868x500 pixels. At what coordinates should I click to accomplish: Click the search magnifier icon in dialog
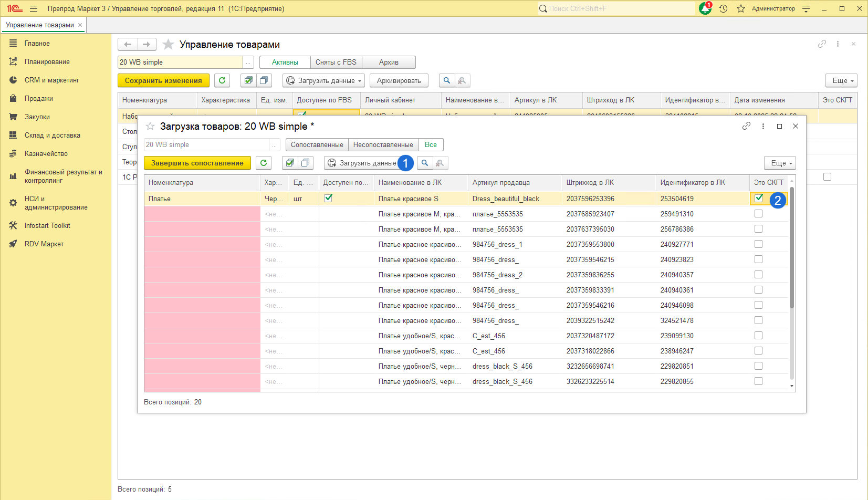pyautogui.click(x=425, y=163)
